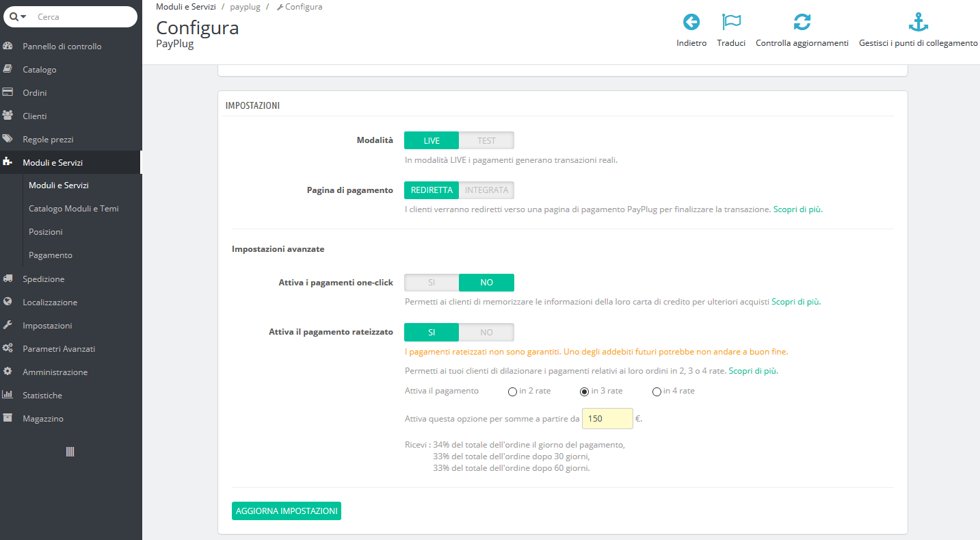Open the Scopri di più installment link

(752, 370)
